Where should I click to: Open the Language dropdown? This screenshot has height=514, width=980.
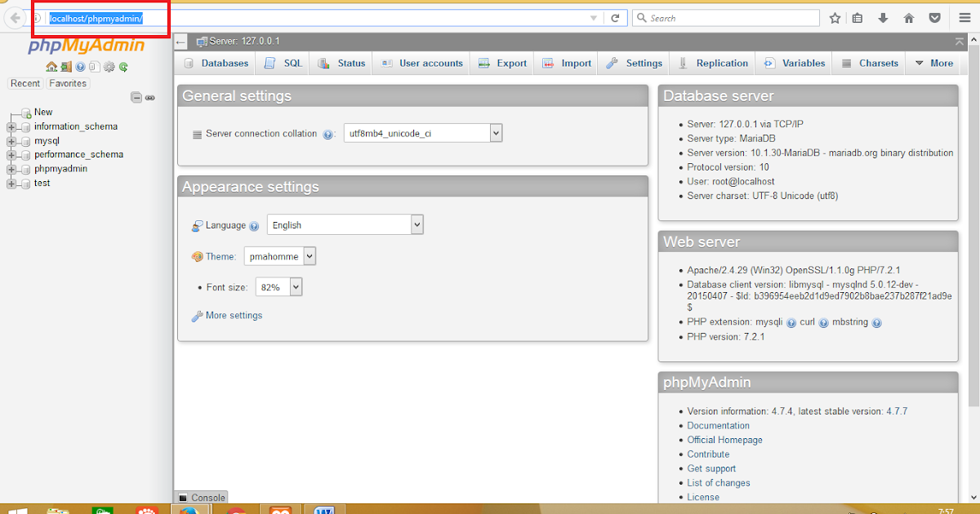pyautogui.click(x=415, y=224)
